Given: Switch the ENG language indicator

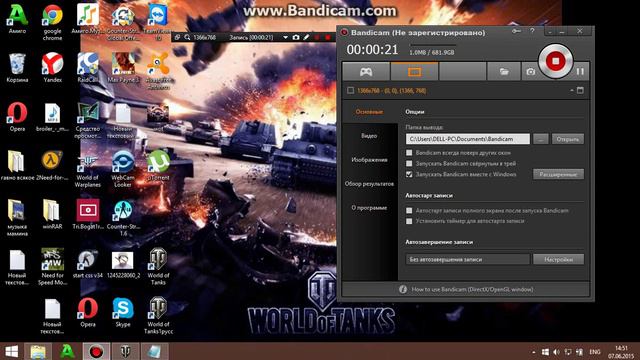Looking at the screenshot, I should 595,352.
